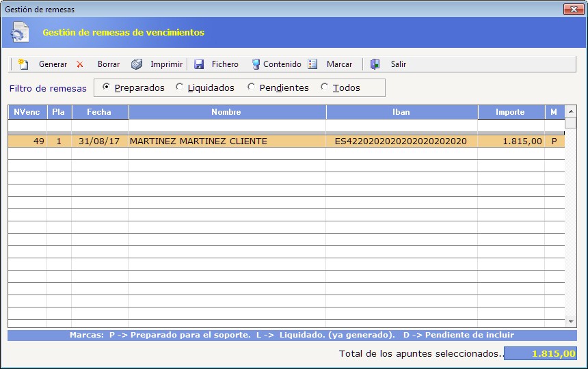
Task: Choose the Pendientes radio button
Action: (x=252, y=87)
